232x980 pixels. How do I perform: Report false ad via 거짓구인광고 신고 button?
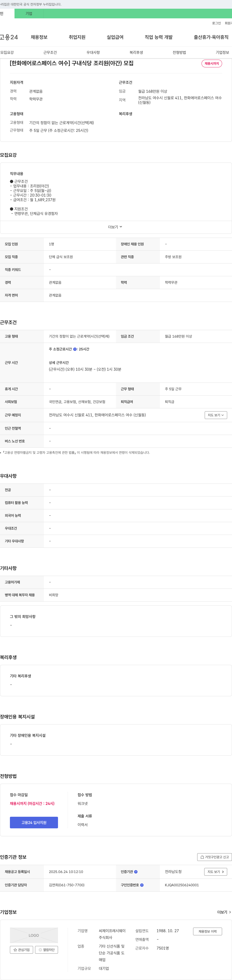coord(214,857)
